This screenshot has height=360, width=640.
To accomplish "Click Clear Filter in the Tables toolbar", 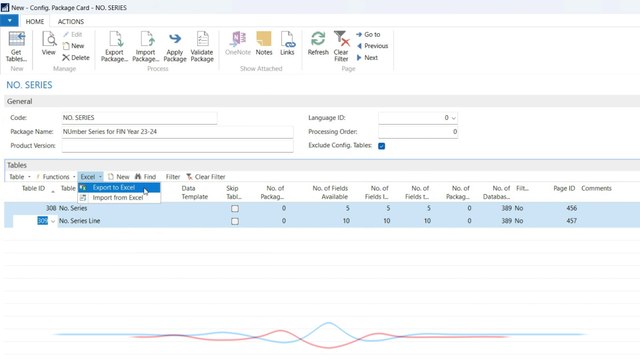I will point(206,177).
